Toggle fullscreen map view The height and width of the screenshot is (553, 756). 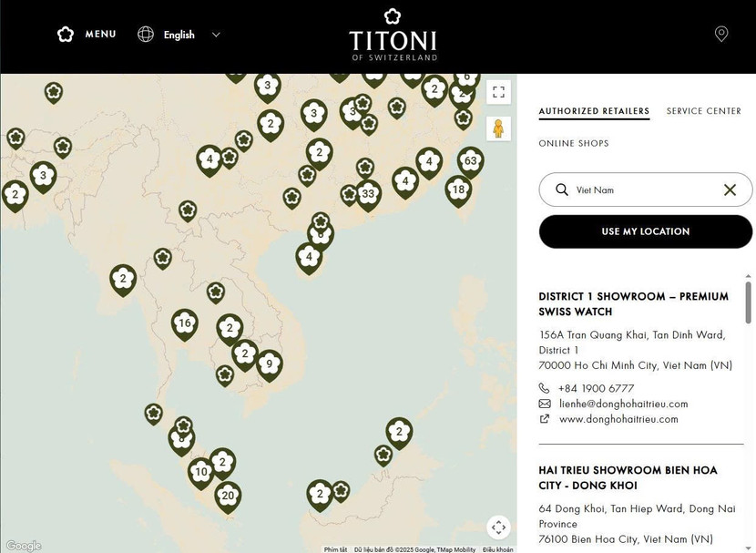click(x=497, y=92)
